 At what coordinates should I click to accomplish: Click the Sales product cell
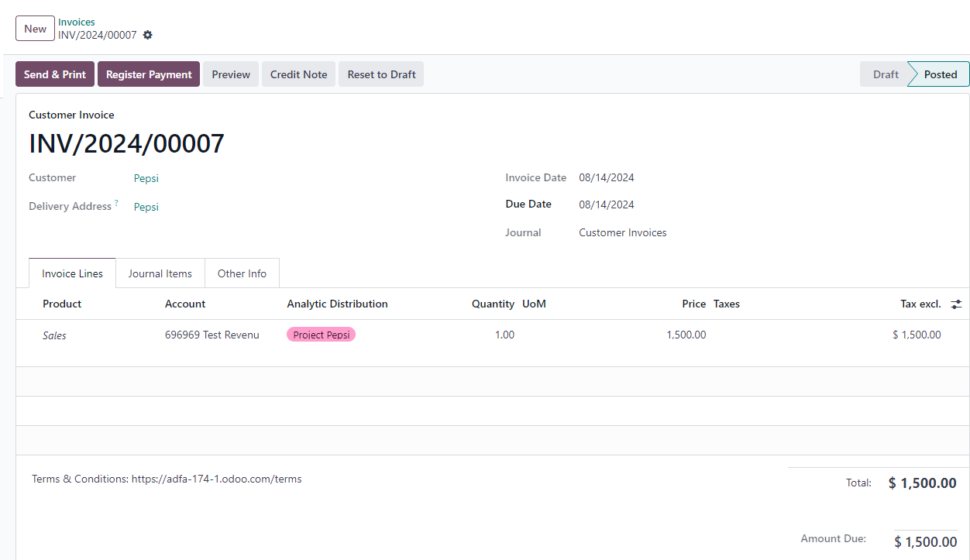coord(54,335)
